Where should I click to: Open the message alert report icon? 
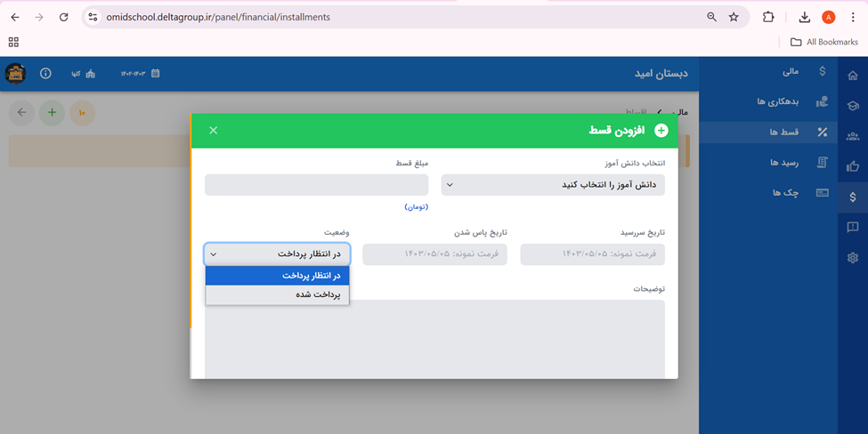click(x=853, y=228)
